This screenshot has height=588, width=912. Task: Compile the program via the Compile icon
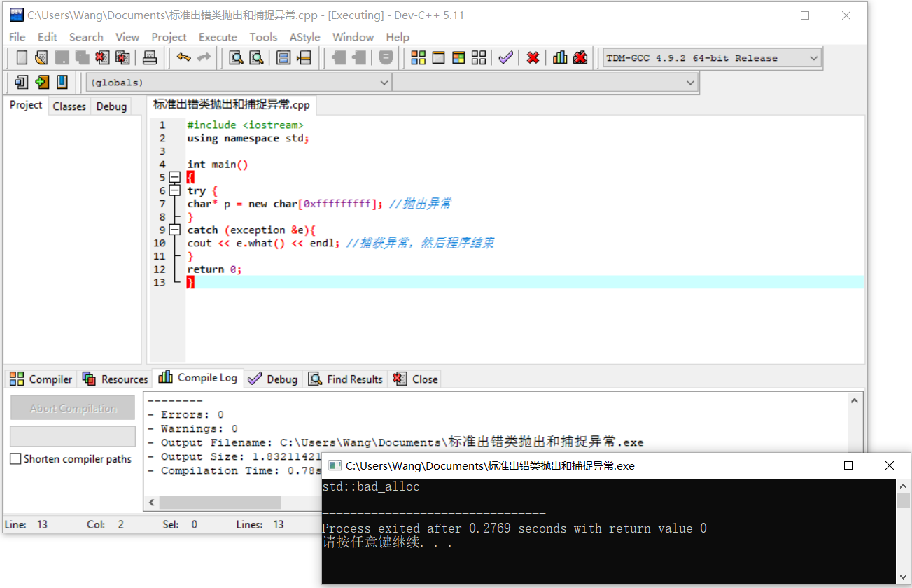point(419,57)
